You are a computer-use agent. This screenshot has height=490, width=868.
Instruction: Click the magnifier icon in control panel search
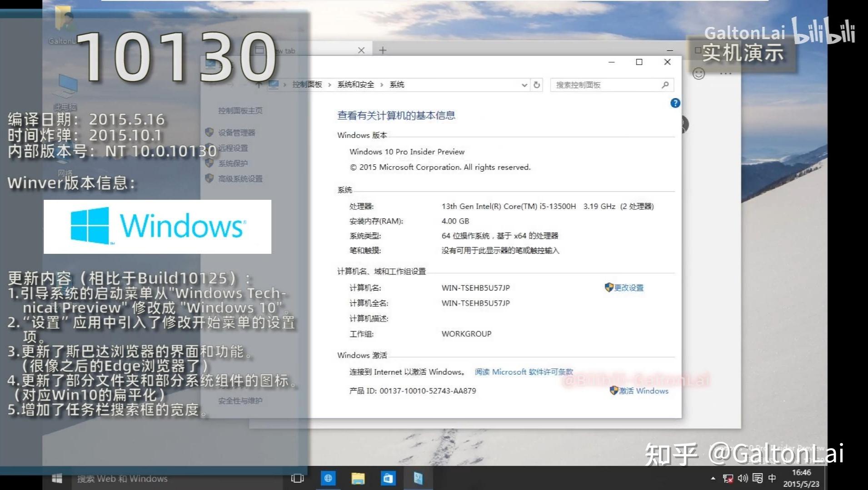[665, 85]
